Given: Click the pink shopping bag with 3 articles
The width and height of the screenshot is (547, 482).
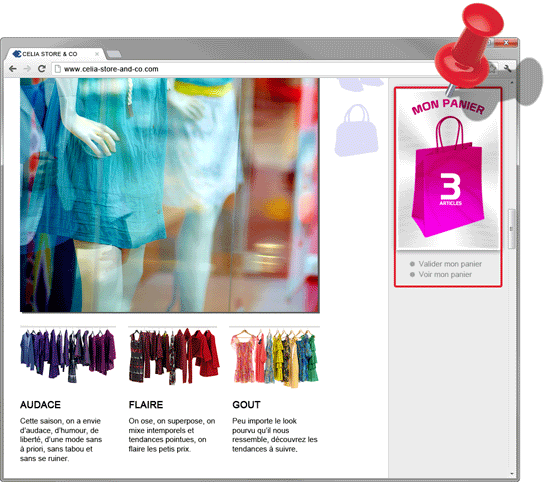Looking at the screenshot, I should pos(449,177).
